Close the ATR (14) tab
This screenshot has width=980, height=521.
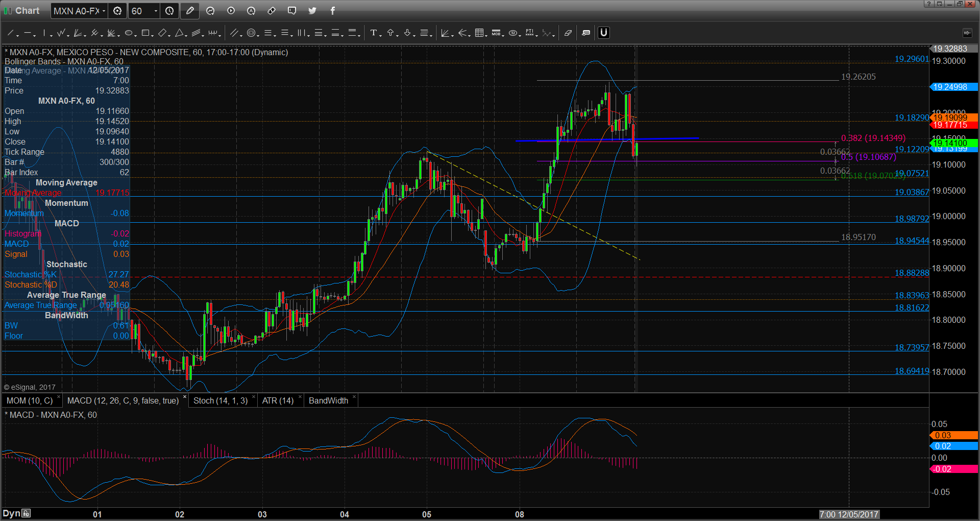pos(300,397)
